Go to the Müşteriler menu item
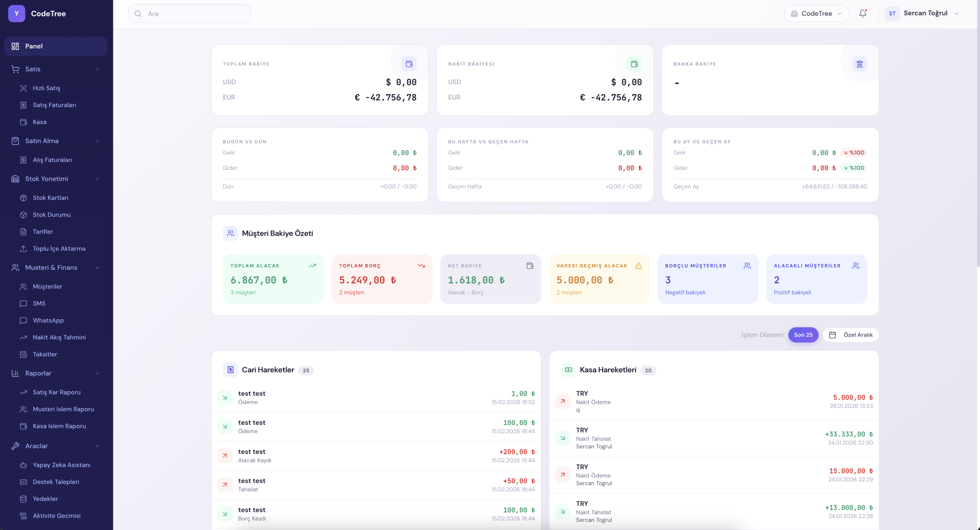The width and height of the screenshot is (980, 530). [x=47, y=287]
